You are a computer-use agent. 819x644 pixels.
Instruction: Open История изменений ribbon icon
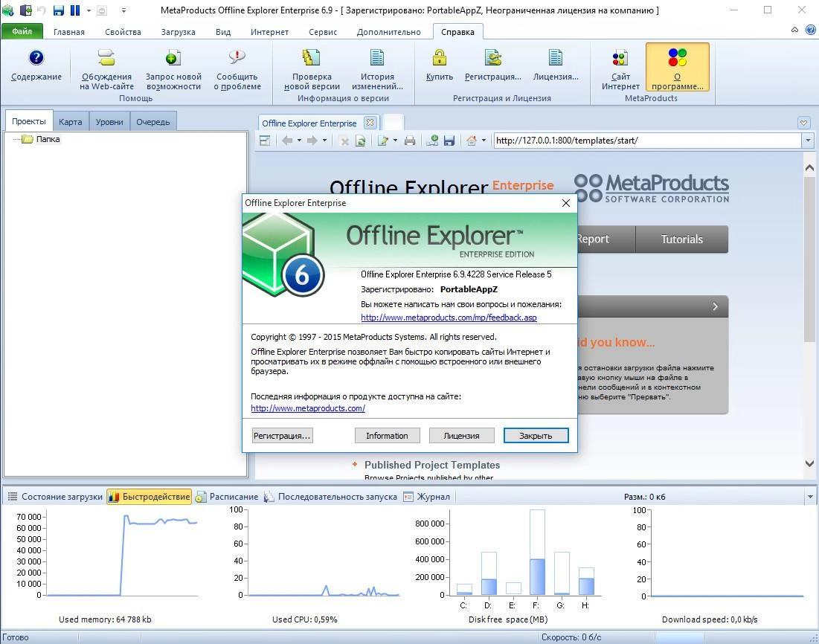tap(377, 57)
